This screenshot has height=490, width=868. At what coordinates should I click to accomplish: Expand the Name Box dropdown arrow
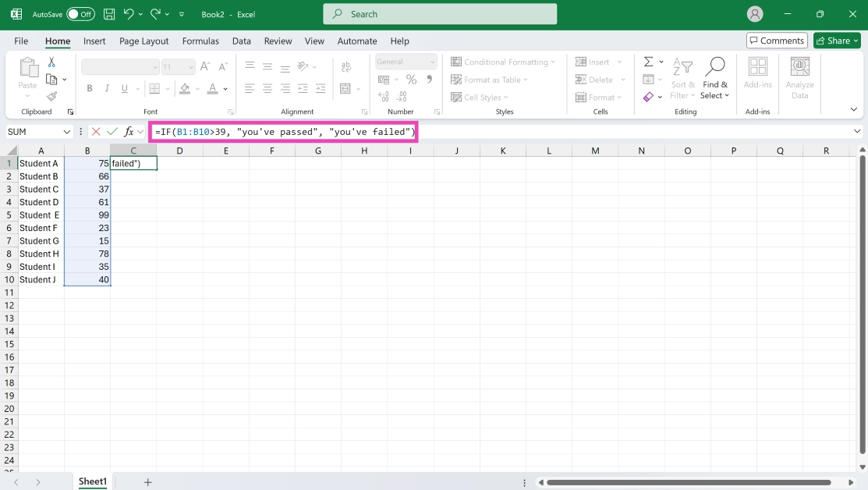66,132
